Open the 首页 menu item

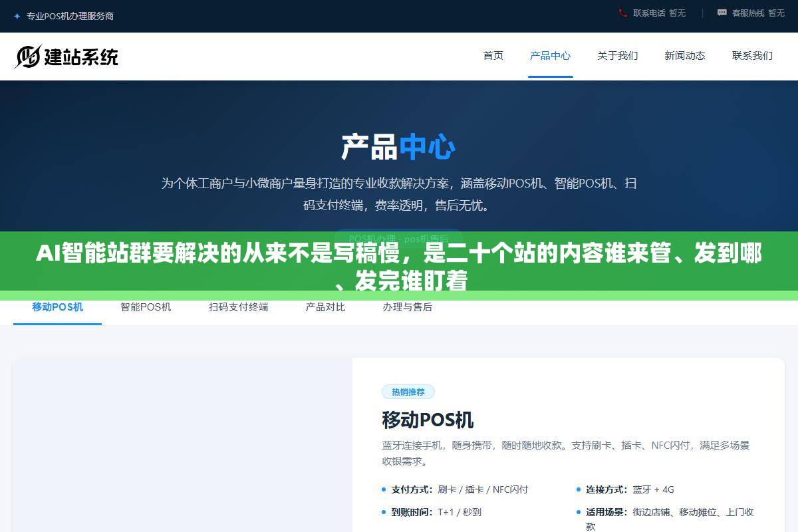(493, 56)
